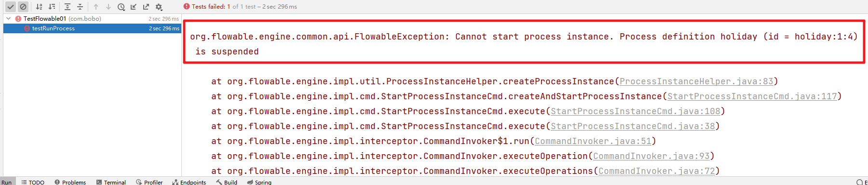Screen dimensions: 868x185
Task: Sort tests by duration
Action: tap(52, 7)
